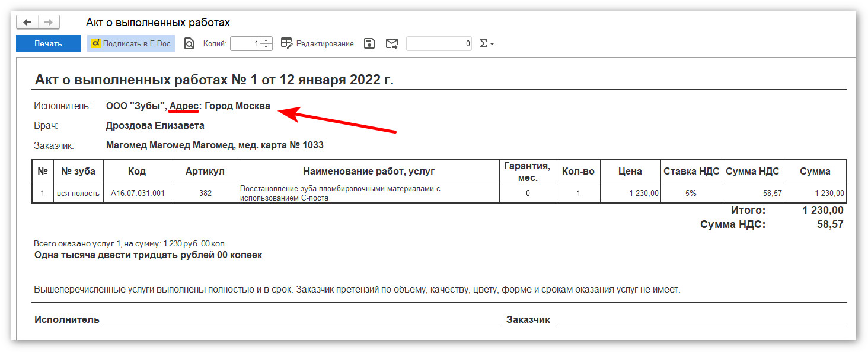Select cell вся полость
The width and height of the screenshot is (868, 352).
(x=78, y=193)
